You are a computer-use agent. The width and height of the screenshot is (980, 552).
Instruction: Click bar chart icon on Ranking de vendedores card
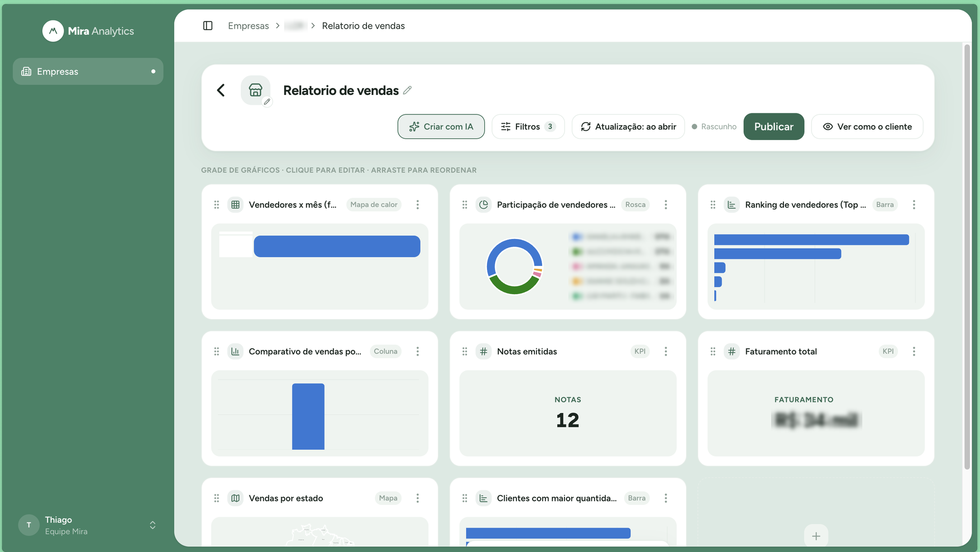(x=731, y=205)
